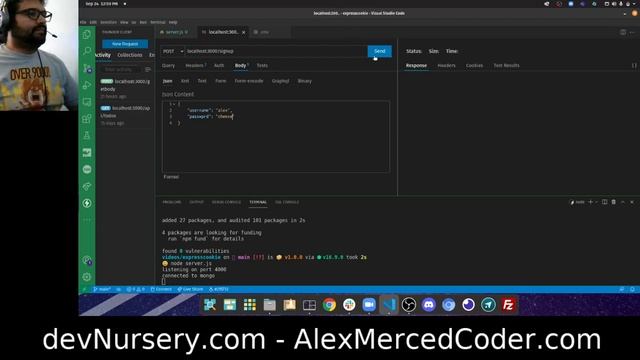Image resolution: width=640 pixels, height=360 pixels.
Task: Show additional views via the ellipsis icon
Action: pos(87,220)
